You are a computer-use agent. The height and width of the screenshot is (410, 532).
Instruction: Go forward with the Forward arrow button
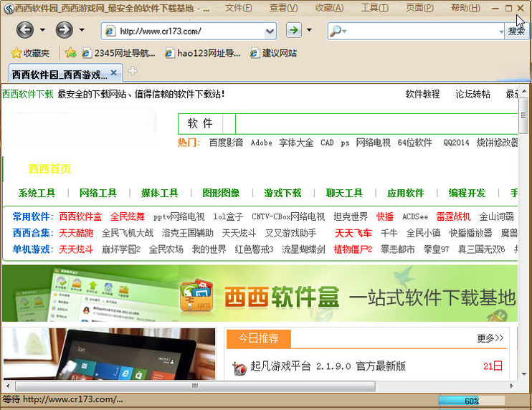pos(64,30)
